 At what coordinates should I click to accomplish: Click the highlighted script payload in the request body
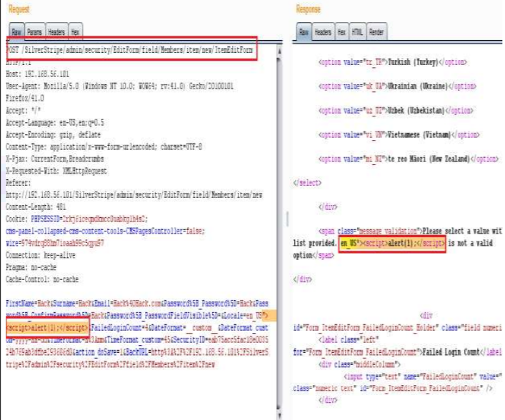point(47,326)
